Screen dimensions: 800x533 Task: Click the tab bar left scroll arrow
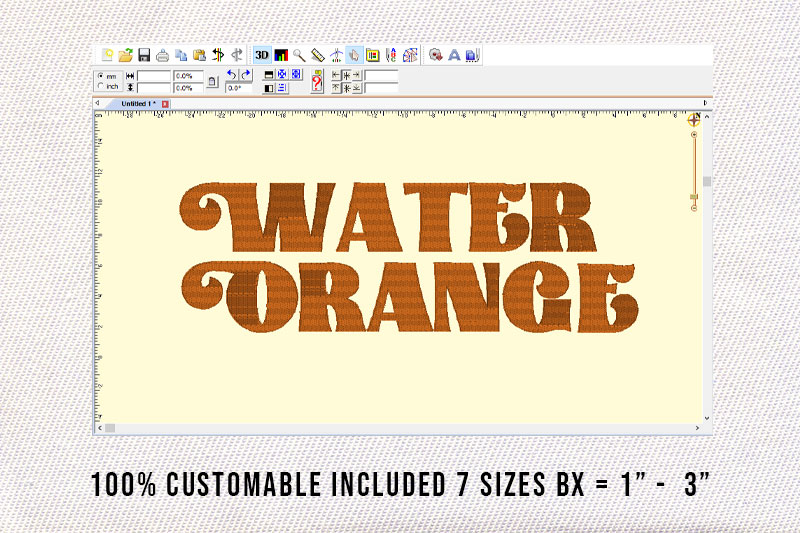97,103
